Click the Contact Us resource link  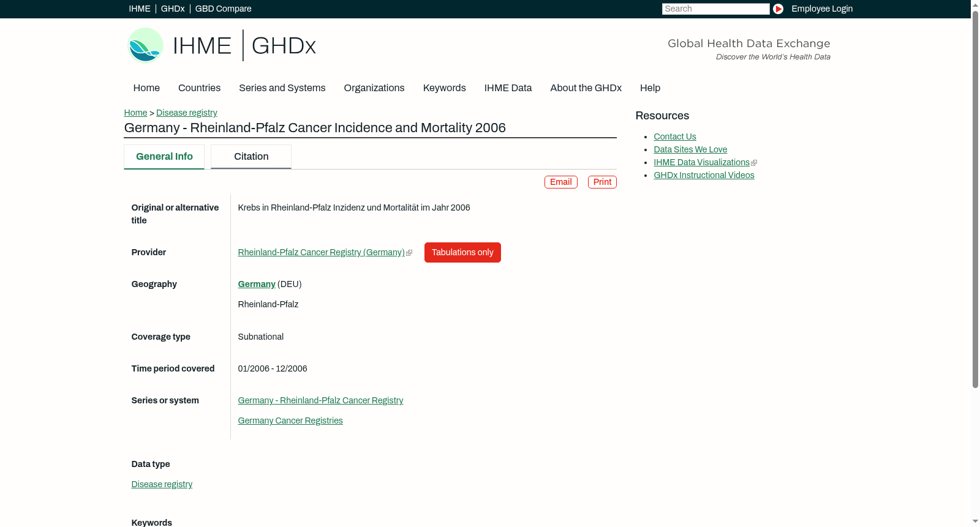(x=675, y=136)
